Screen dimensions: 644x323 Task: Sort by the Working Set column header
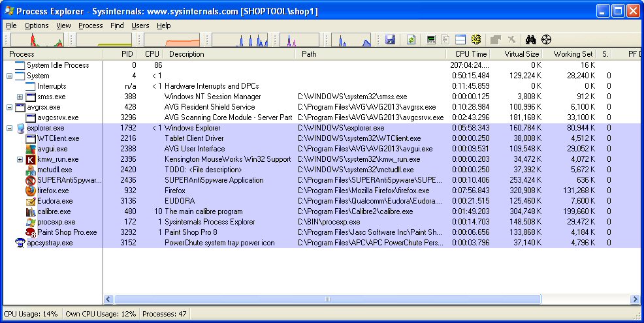coord(570,54)
